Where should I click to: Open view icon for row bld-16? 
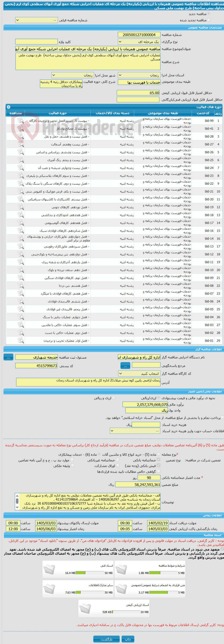[20, 231]
